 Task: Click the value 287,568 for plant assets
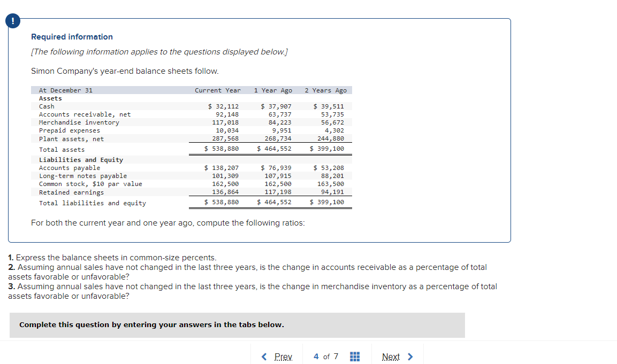click(x=225, y=138)
